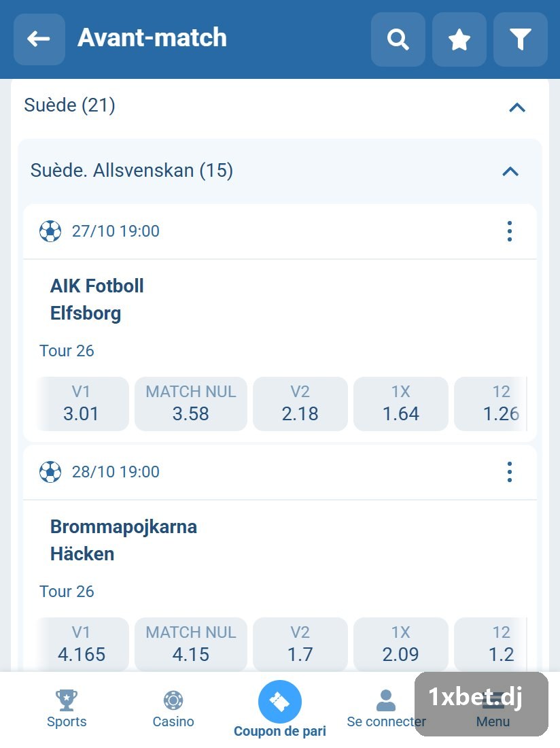
Task: Open the search magnifier icon
Action: 398,39
